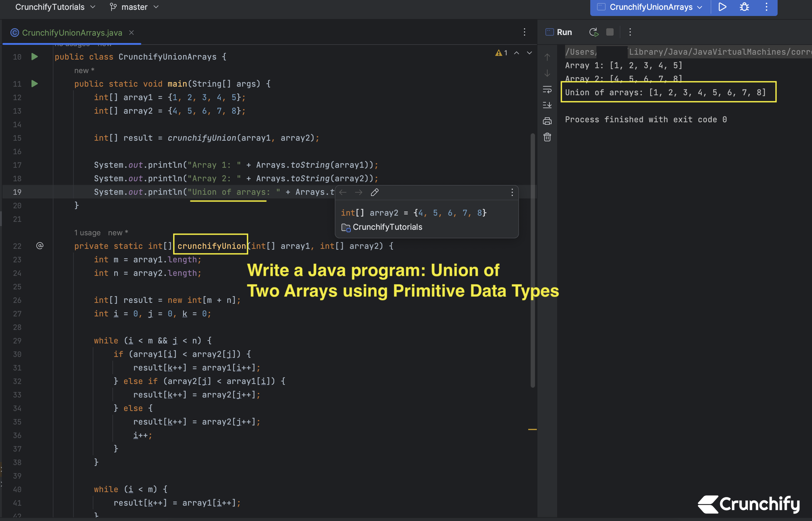The height and width of the screenshot is (521, 812).
Task: Open the CrunchifyUnionArrays run configuration dropdown
Action: tap(649, 7)
